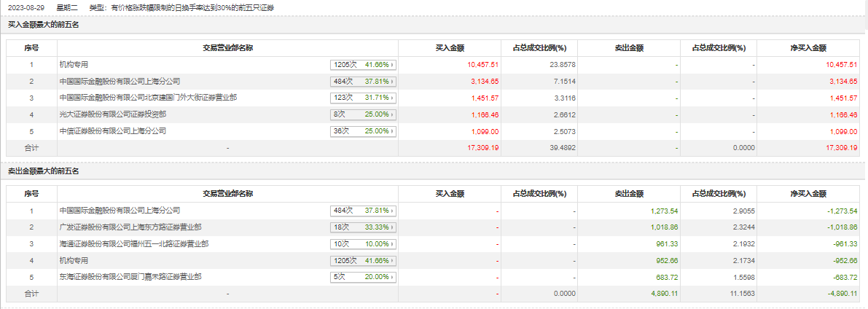This screenshot has height=309, width=868.
Task: Click 卖出金额 header in sell table
Action: pos(629,195)
